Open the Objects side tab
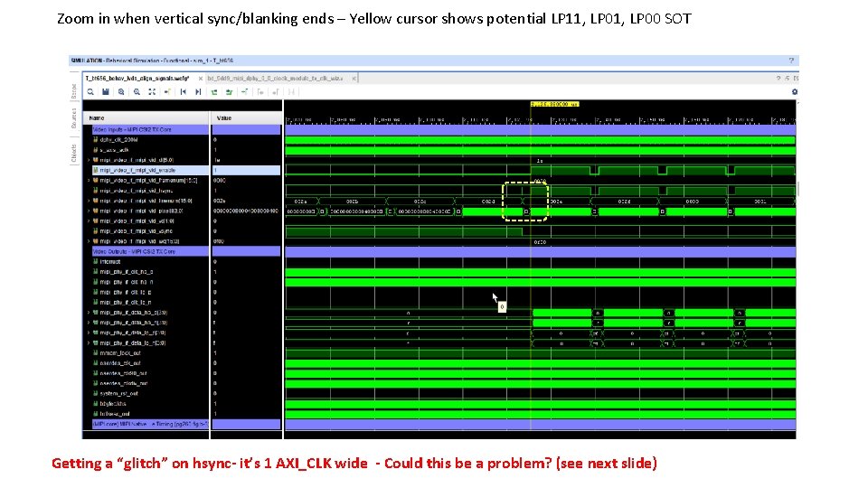 (73, 154)
